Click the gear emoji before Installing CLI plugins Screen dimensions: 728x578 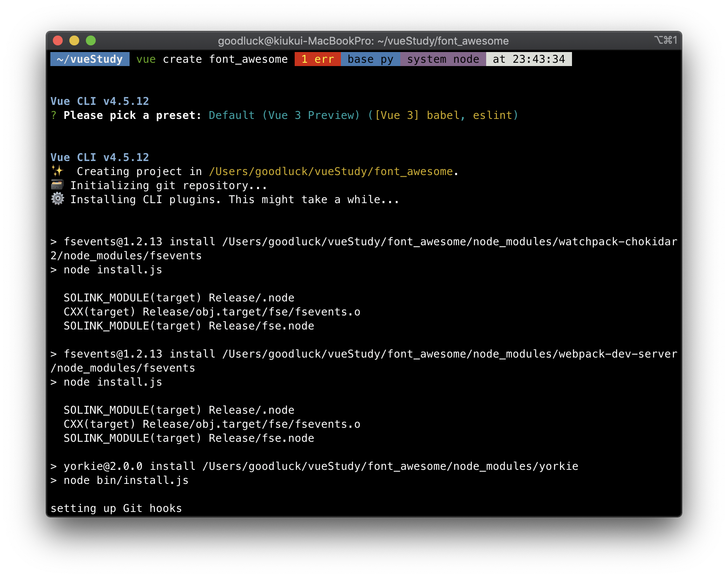[x=57, y=199]
